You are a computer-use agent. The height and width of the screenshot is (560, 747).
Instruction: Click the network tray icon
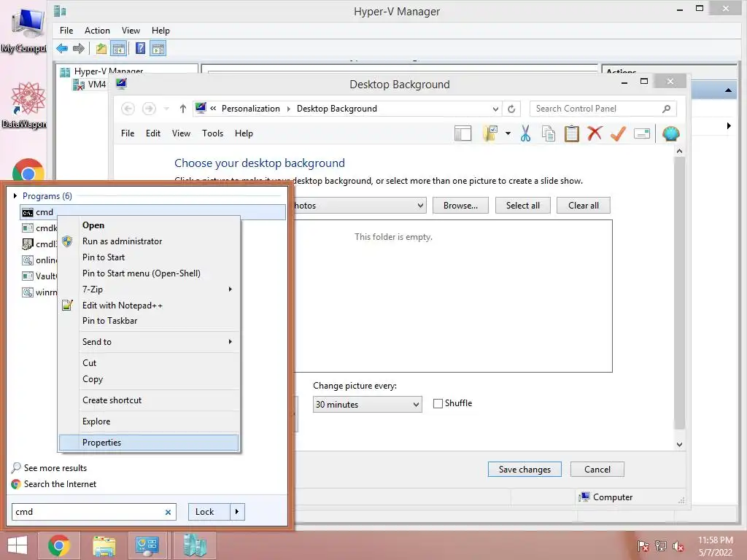(661, 545)
